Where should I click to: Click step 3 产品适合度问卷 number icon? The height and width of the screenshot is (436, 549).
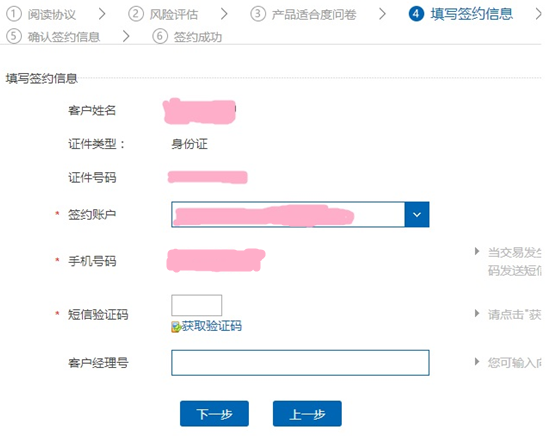click(258, 14)
